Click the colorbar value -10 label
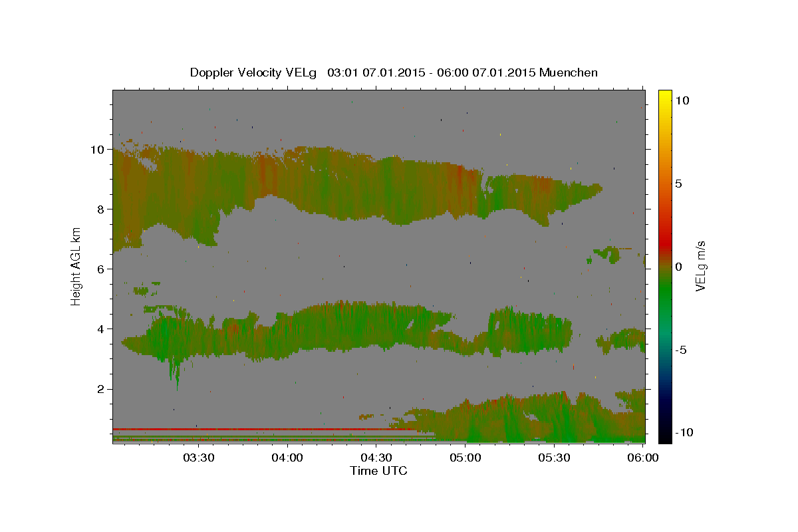798x532 pixels. [684, 432]
